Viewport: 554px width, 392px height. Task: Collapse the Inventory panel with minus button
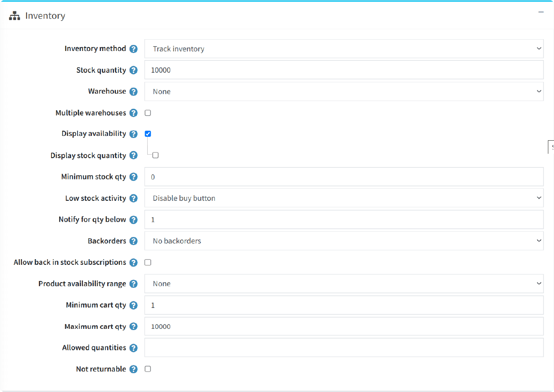[541, 13]
